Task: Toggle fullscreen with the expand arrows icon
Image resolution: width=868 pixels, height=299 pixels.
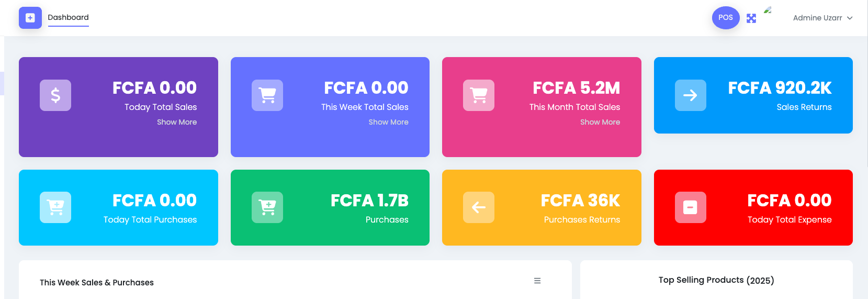Action: (x=751, y=18)
